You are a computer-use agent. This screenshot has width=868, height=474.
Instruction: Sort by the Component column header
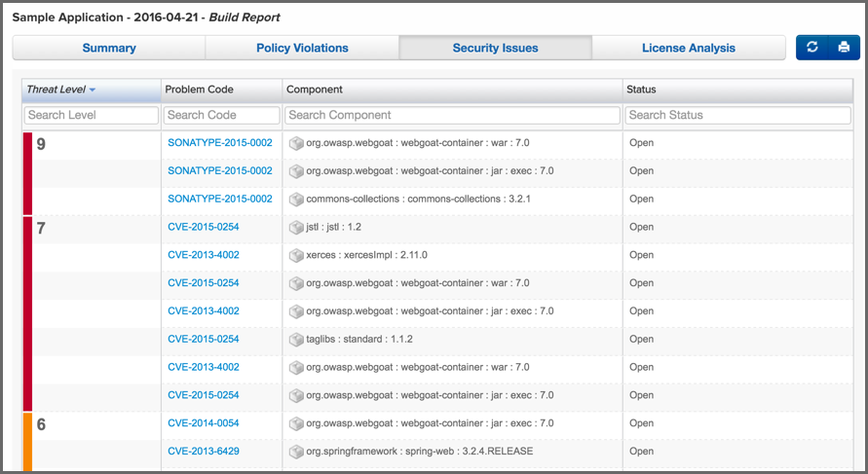pos(452,90)
